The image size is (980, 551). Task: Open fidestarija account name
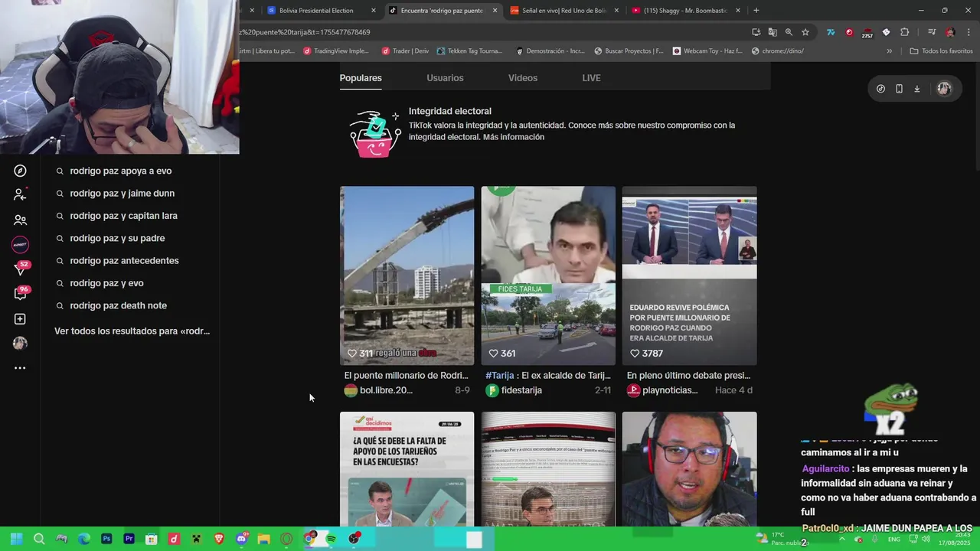tap(521, 390)
